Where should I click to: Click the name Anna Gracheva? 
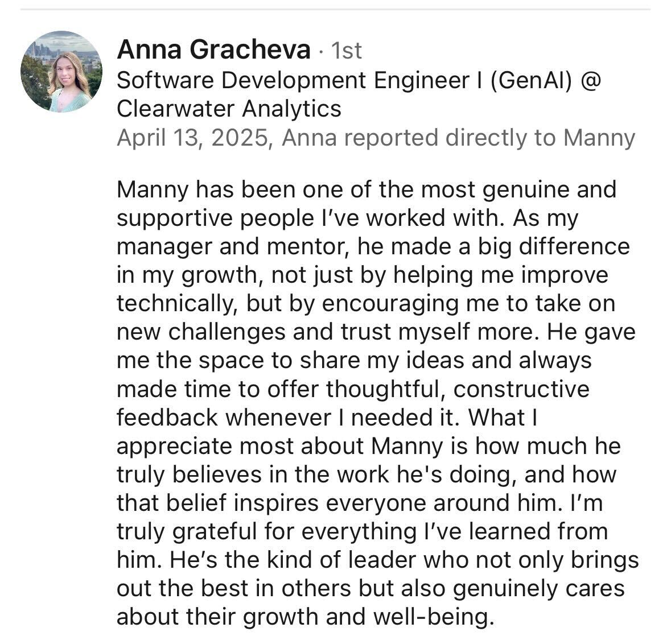pos(213,51)
